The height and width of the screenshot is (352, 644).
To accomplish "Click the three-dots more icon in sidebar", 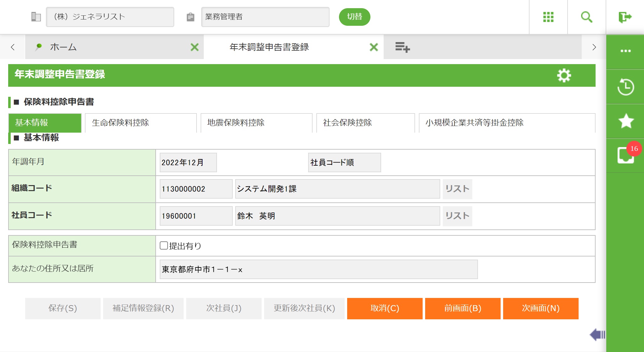I will (625, 51).
